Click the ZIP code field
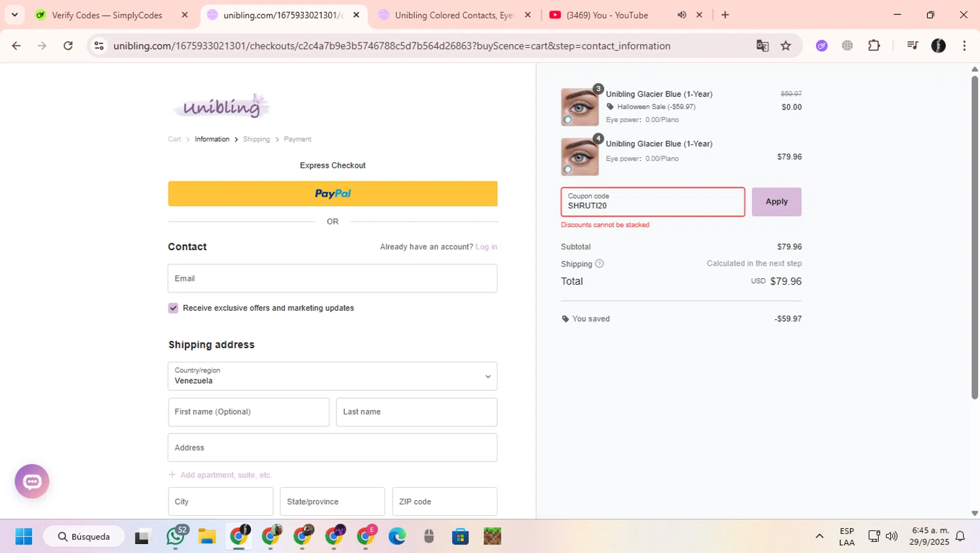The image size is (980, 553). click(x=444, y=501)
